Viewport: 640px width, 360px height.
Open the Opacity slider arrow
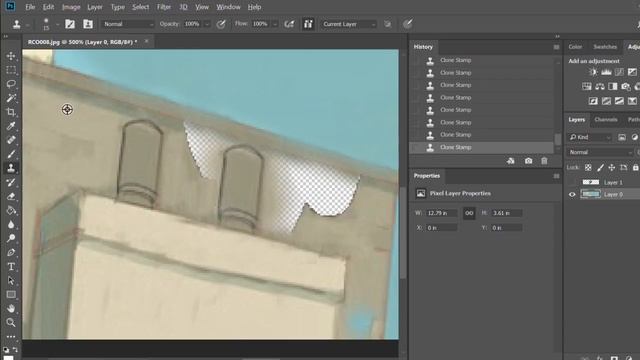[x=207, y=24]
